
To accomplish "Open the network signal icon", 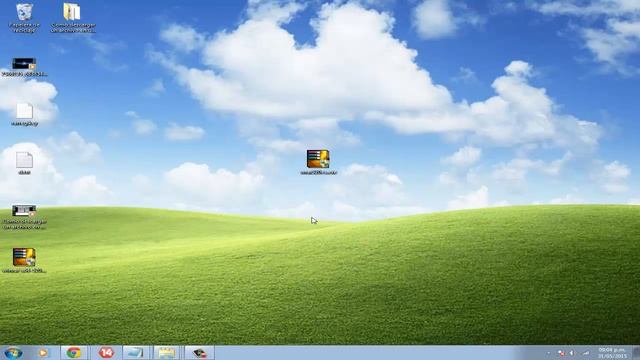I will pyautogui.click(x=586, y=353).
